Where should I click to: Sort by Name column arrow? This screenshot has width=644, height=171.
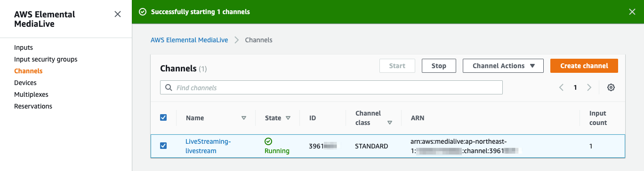pos(243,118)
